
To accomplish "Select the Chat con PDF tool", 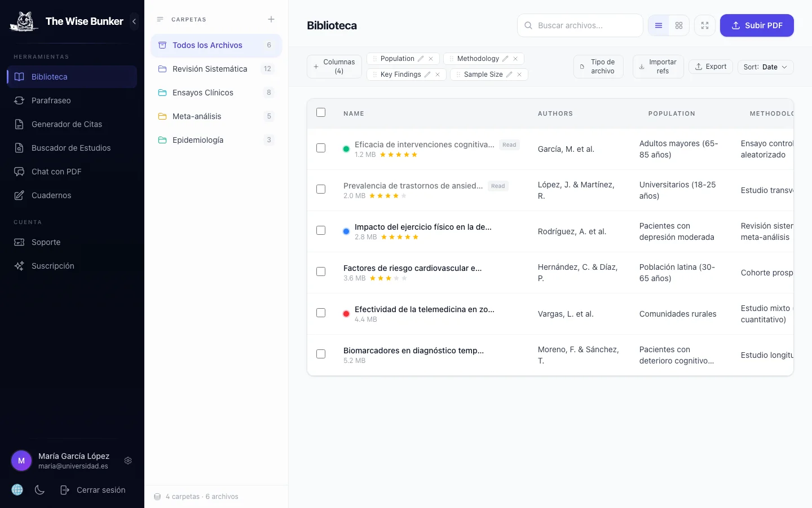I will (x=56, y=172).
